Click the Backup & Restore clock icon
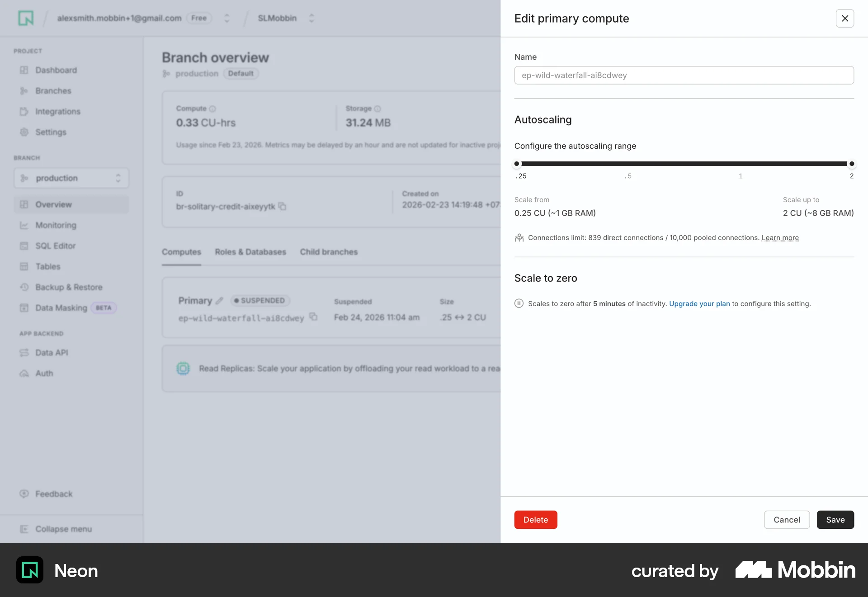This screenshot has height=597, width=868. click(x=24, y=287)
